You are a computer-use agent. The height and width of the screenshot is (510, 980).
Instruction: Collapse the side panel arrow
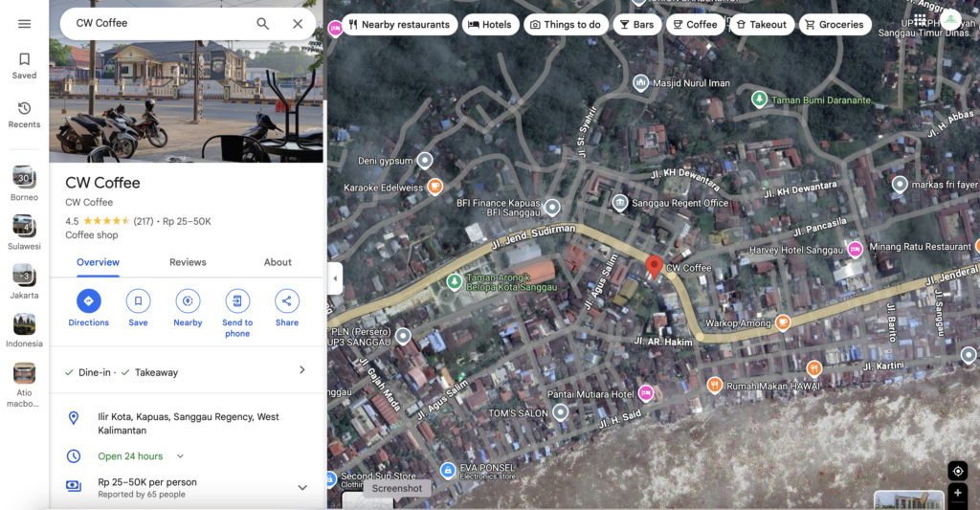point(335,279)
